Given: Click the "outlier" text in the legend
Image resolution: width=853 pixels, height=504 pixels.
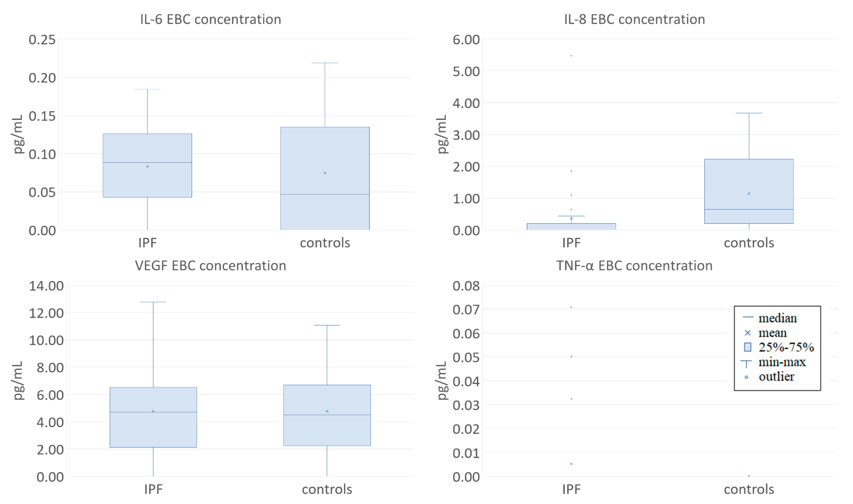Looking at the screenshot, I should pos(776,377).
